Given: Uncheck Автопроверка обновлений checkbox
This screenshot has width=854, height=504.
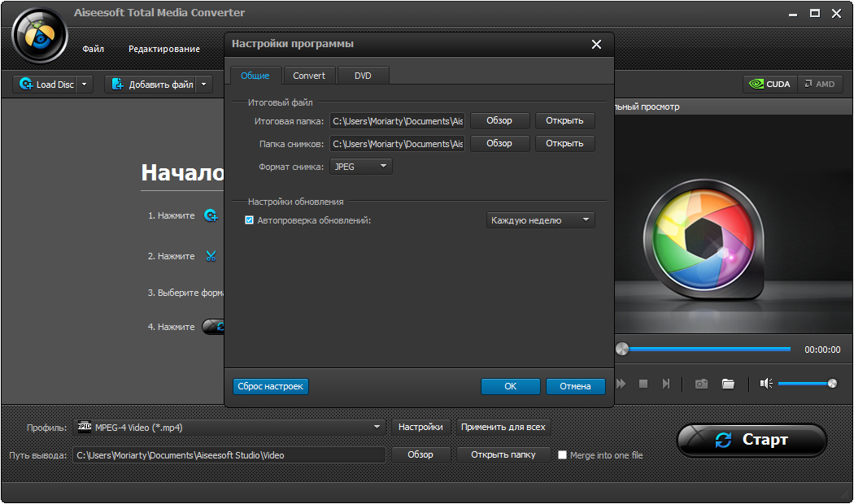Looking at the screenshot, I should (x=250, y=220).
